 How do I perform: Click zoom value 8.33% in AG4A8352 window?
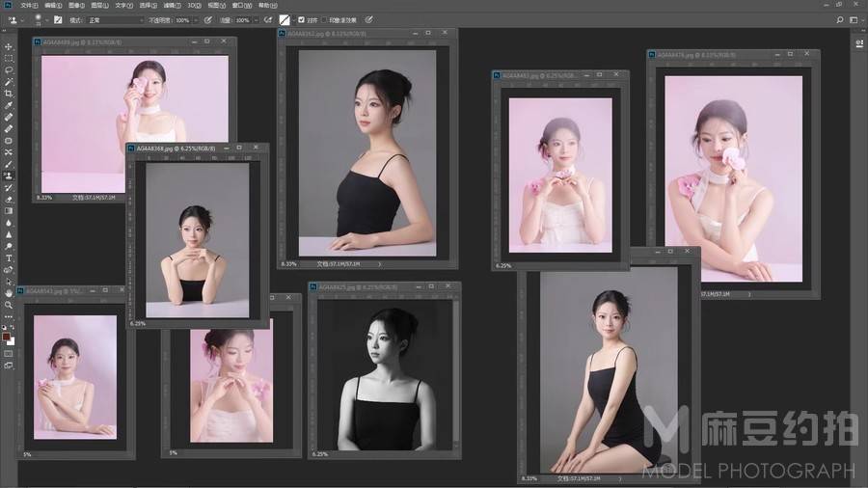pos(289,264)
